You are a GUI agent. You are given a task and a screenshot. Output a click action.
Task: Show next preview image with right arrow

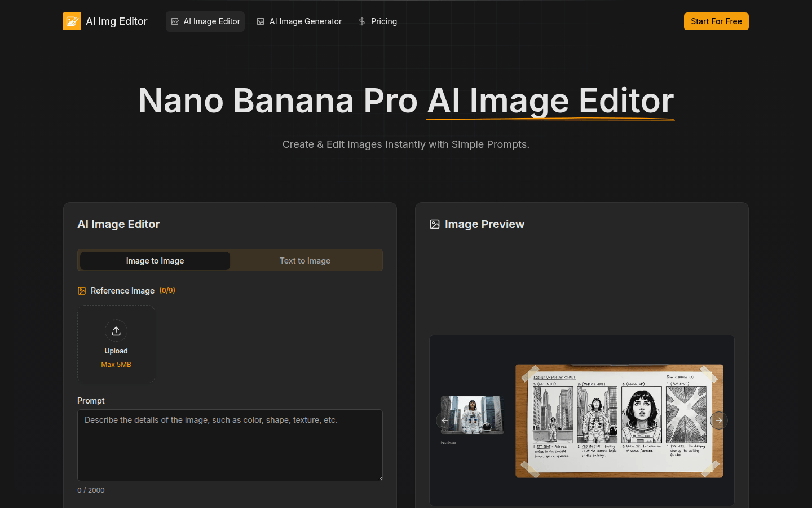click(x=719, y=421)
